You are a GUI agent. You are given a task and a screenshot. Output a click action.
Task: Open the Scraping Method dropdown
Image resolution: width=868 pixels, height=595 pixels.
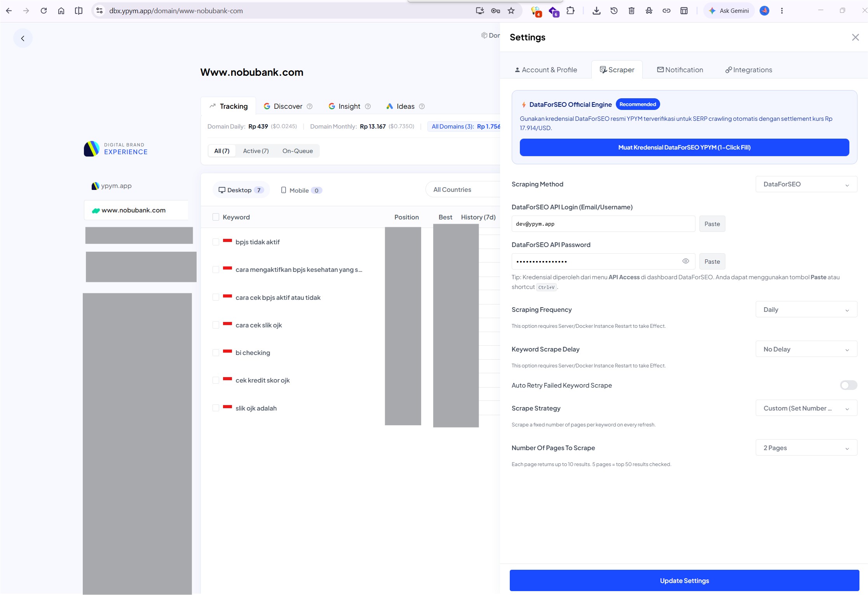coord(806,184)
